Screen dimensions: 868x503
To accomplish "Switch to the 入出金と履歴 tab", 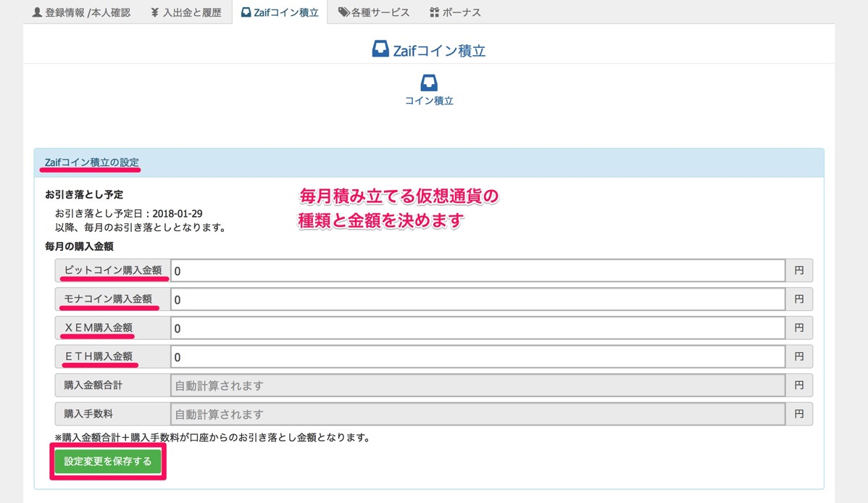I will [x=186, y=12].
